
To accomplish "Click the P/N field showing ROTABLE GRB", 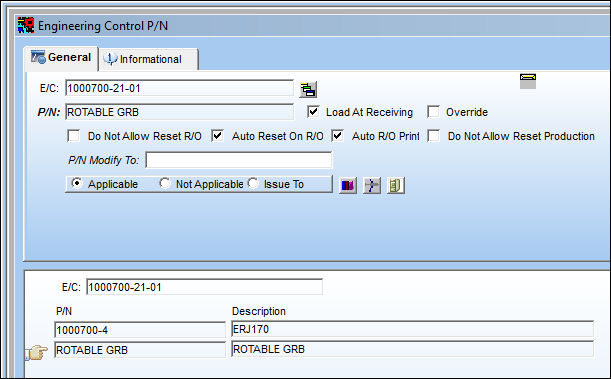I will 179,112.
